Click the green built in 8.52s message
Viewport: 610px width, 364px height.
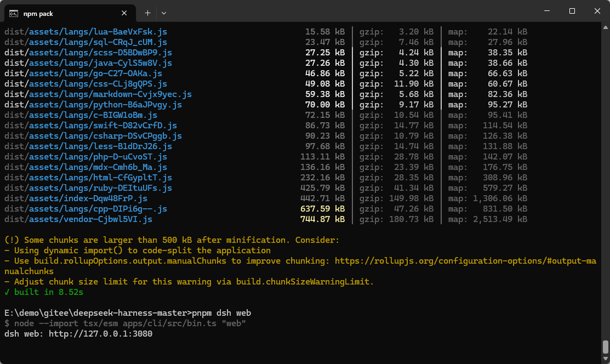[x=44, y=292]
